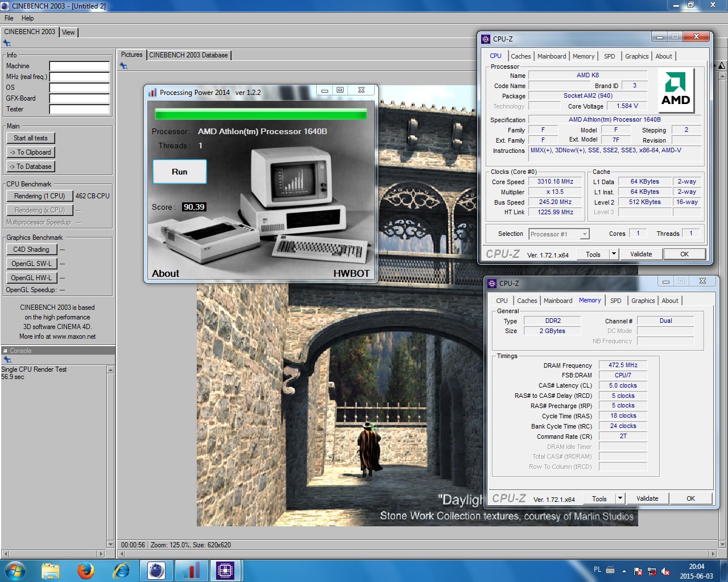Open Action Center flag tray icon
This screenshot has width=728, height=582.
pos(638,571)
